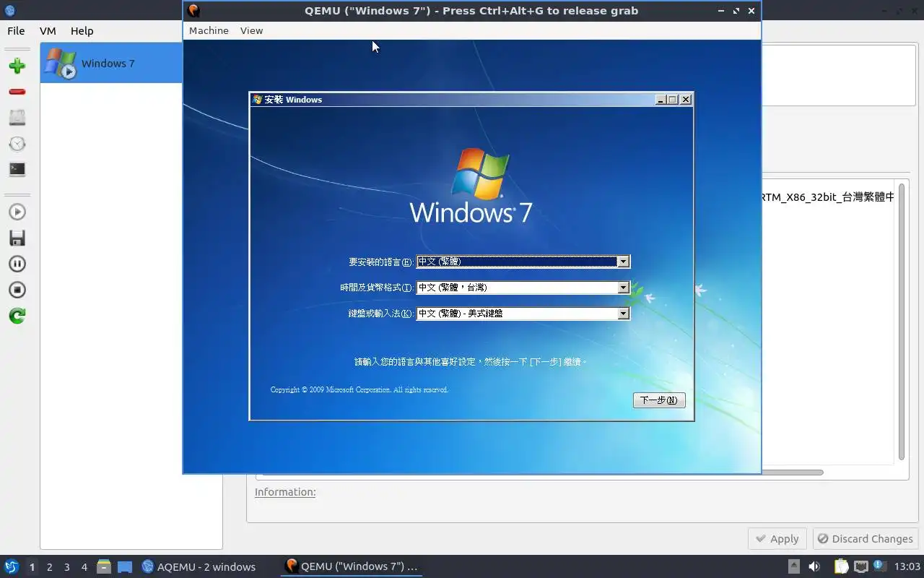Screen dimensions: 924x578
Task: Switch to workspace 2 in taskbar
Action: pyautogui.click(x=49, y=567)
